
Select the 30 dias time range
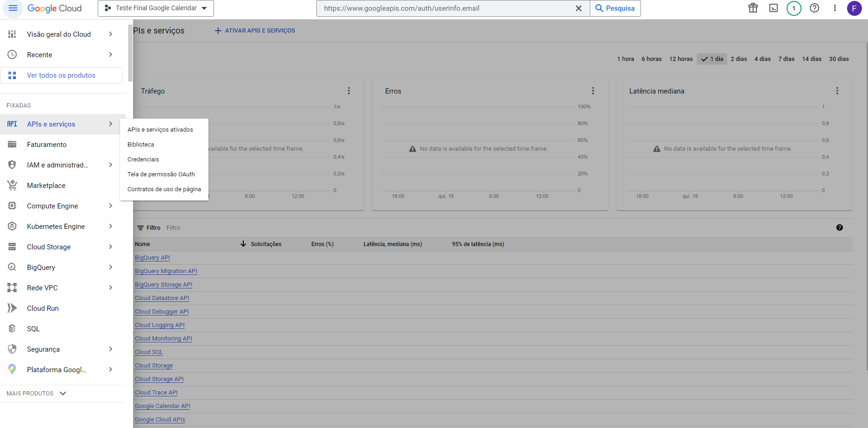pos(839,59)
